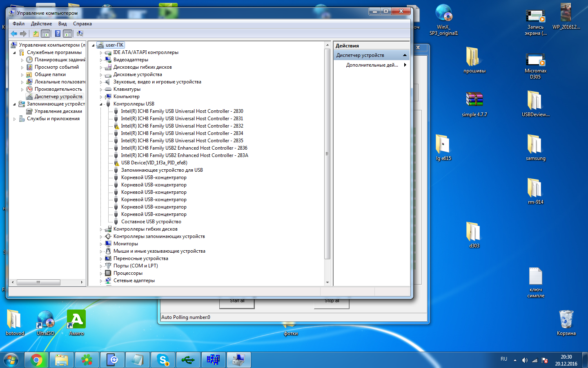
Task: Toggle the action pane toolbar button
Action: [68, 34]
